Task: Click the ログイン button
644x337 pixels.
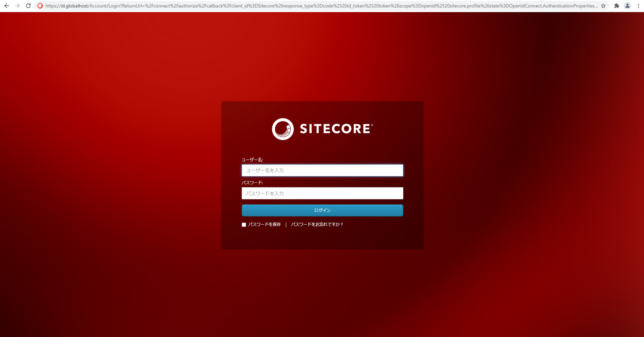Action: click(x=322, y=210)
